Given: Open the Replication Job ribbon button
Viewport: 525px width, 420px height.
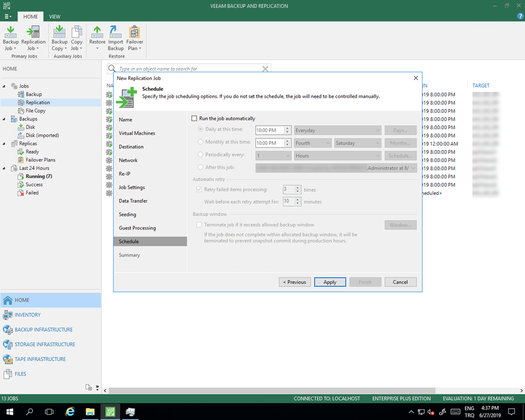Looking at the screenshot, I should click(x=33, y=38).
